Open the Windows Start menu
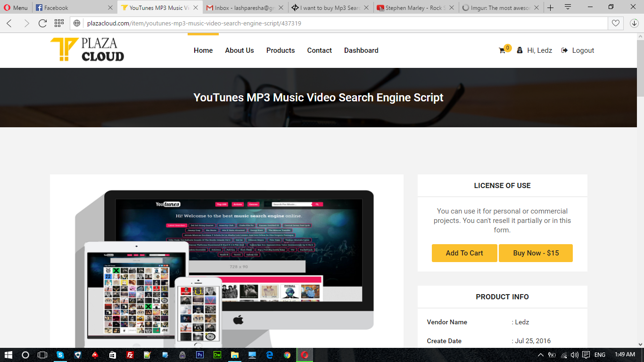Image resolution: width=644 pixels, height=362 pixels. tap(8, 355)
